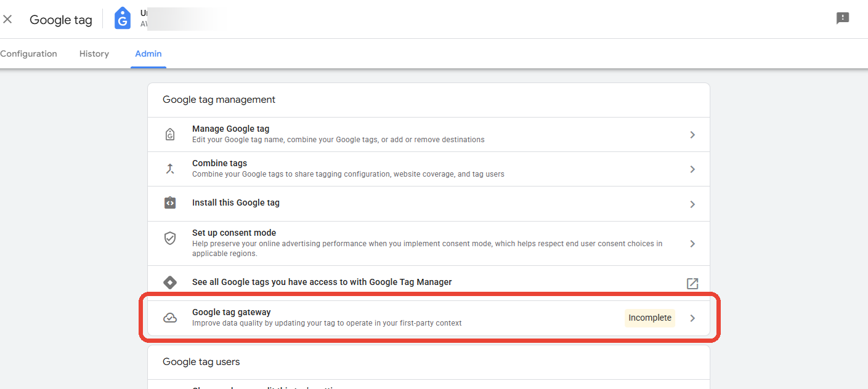Click the Incomplete status badge
This screenshot has height=389, width=868.
point(650,318)
